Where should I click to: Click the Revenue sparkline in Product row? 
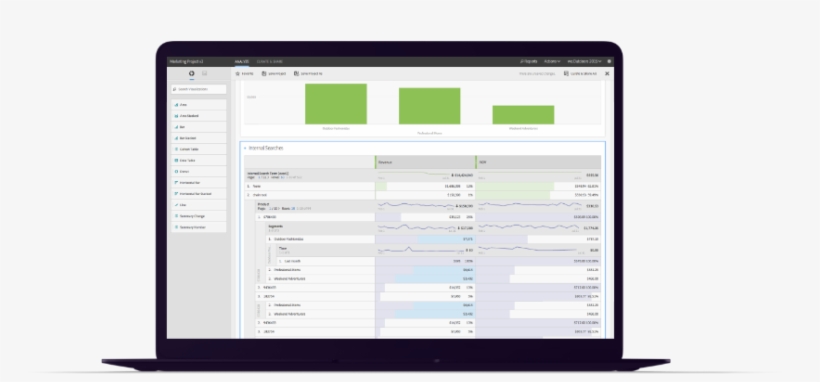tap(416, 205)
